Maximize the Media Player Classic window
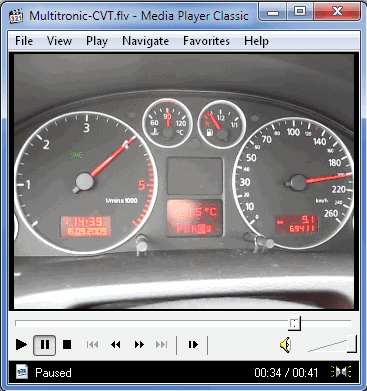367x391 pixels. pos(300,12)
